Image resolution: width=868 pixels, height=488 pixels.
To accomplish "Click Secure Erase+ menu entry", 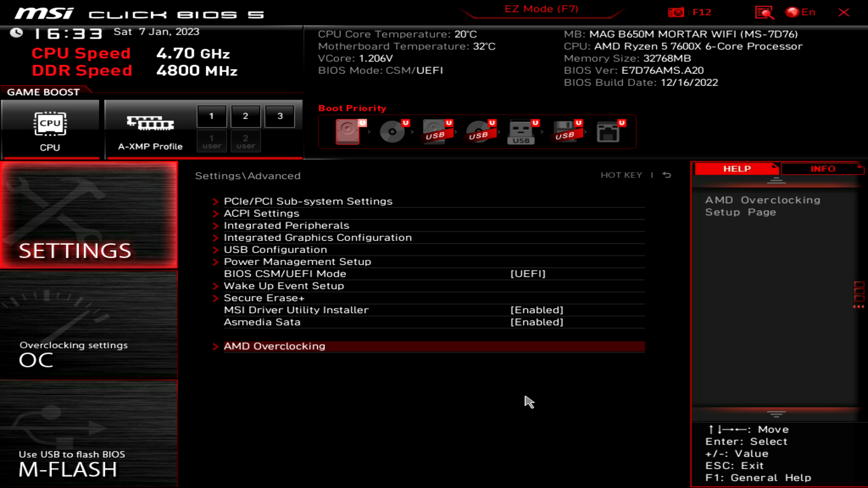I will pyautogui.click(x=264, y=297).
